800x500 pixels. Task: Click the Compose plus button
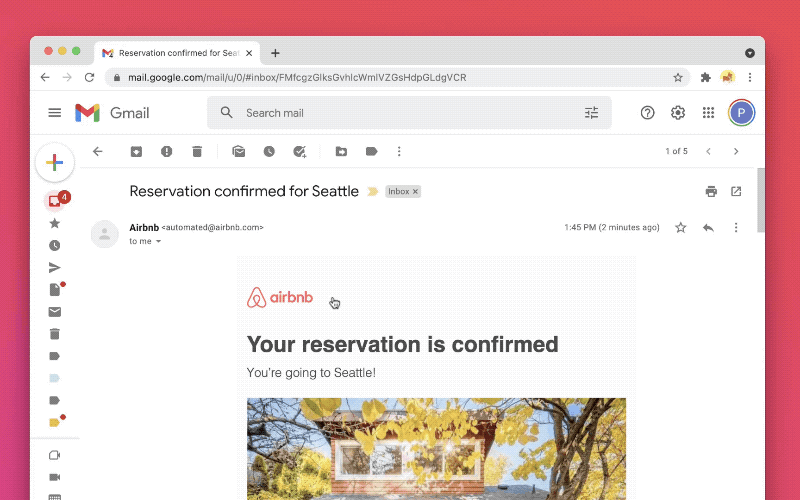(55, 162)
